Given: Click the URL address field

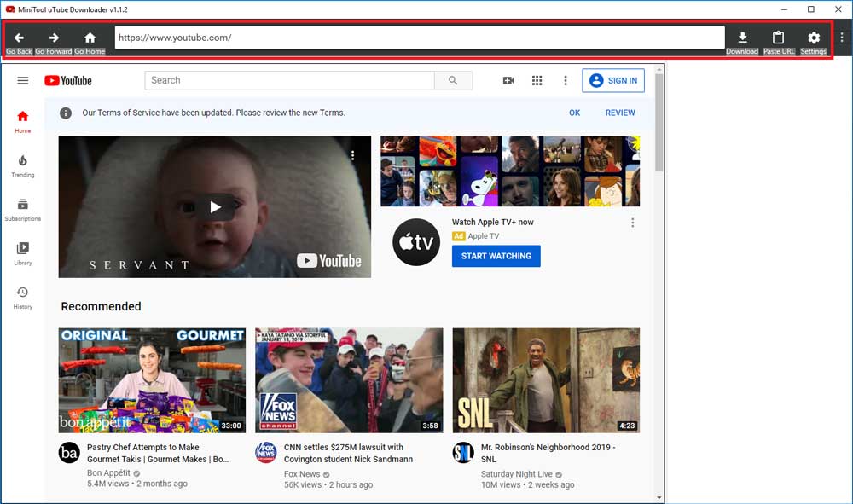Looking at the screenshot, I should point(420,38).
